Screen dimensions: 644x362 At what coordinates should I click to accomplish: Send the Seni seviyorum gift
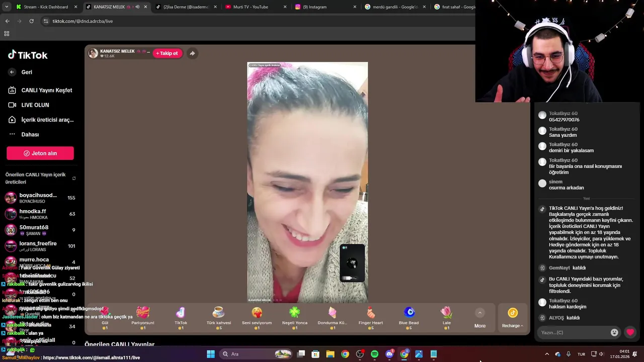pyautogui.click(x=257, y=318)
